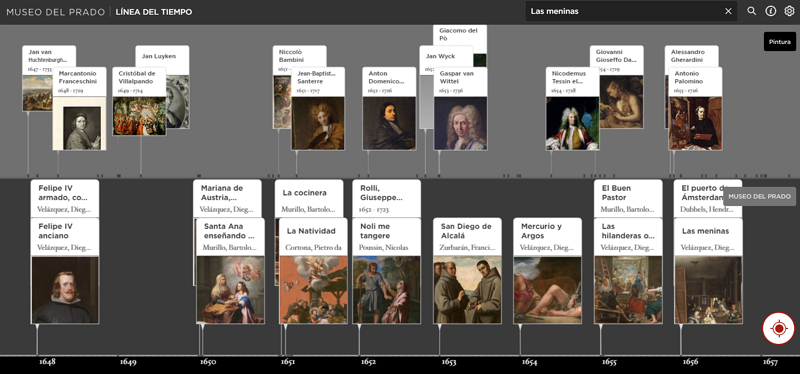Jump to year 1650 on timeline
The width and height of the screenshot is (800, 374).
(x=208, y=362)
